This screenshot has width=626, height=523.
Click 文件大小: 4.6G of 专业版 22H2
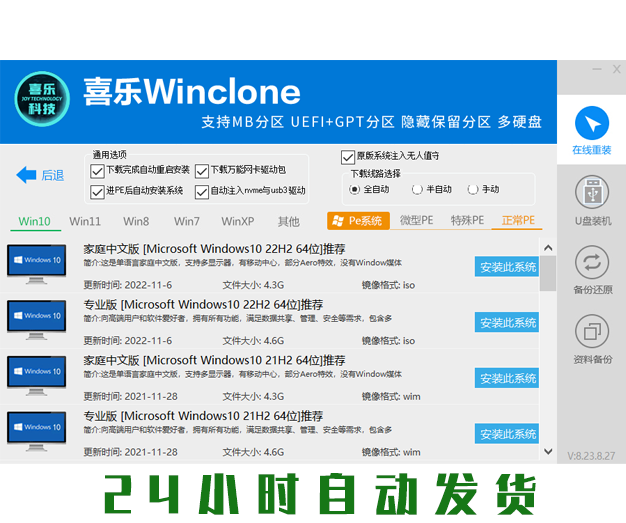pyautogui.click(x=253, y=341)
